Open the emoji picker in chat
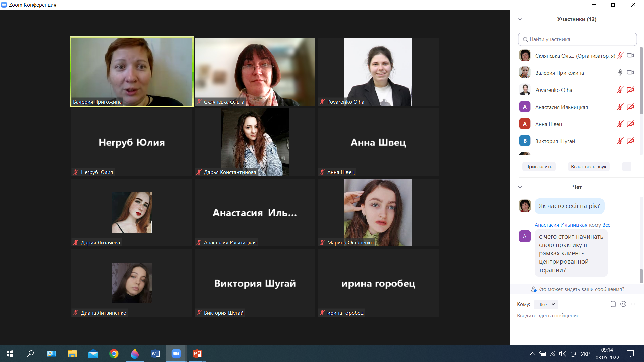Screen dimensions: 644x362 pyautogui.click(x=623, y=304)
